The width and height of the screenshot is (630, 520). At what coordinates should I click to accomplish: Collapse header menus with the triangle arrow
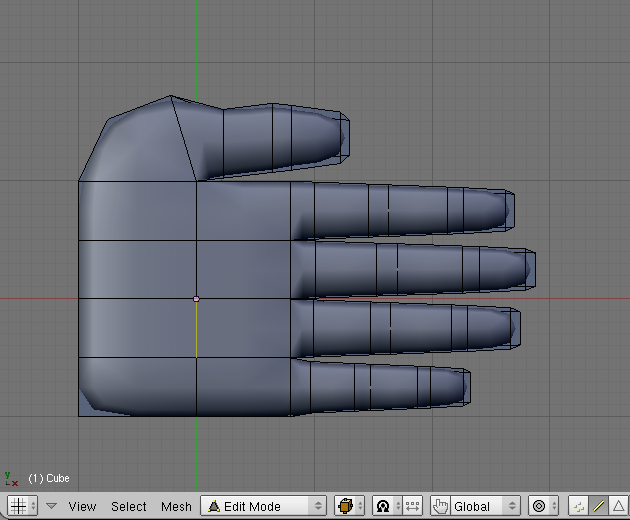51,506
